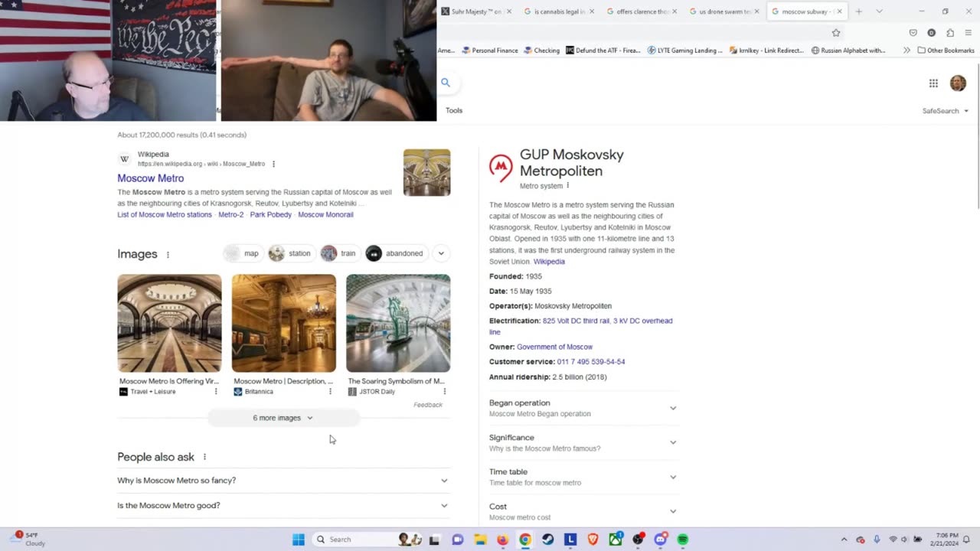Open the Google apps grid

pos(933,83)
